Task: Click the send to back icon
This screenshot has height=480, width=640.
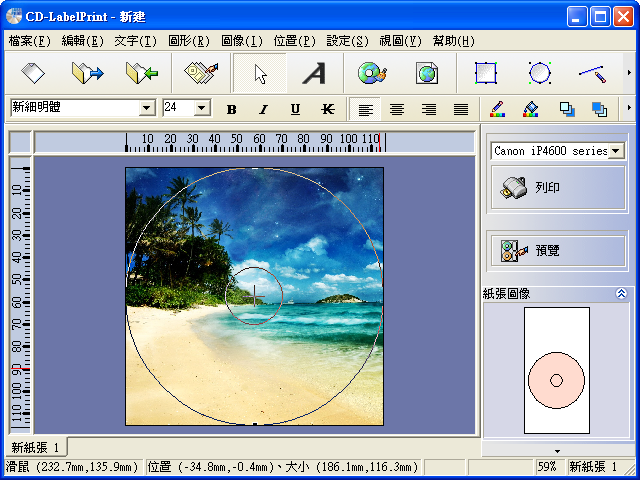Action: click(567, 109)
